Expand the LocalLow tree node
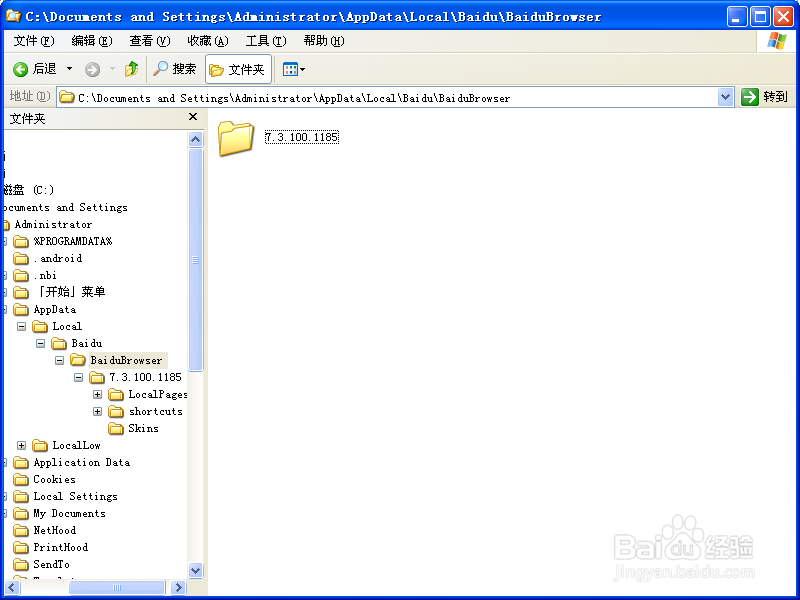This screenshot has width=800, height=600. (21, 445)
